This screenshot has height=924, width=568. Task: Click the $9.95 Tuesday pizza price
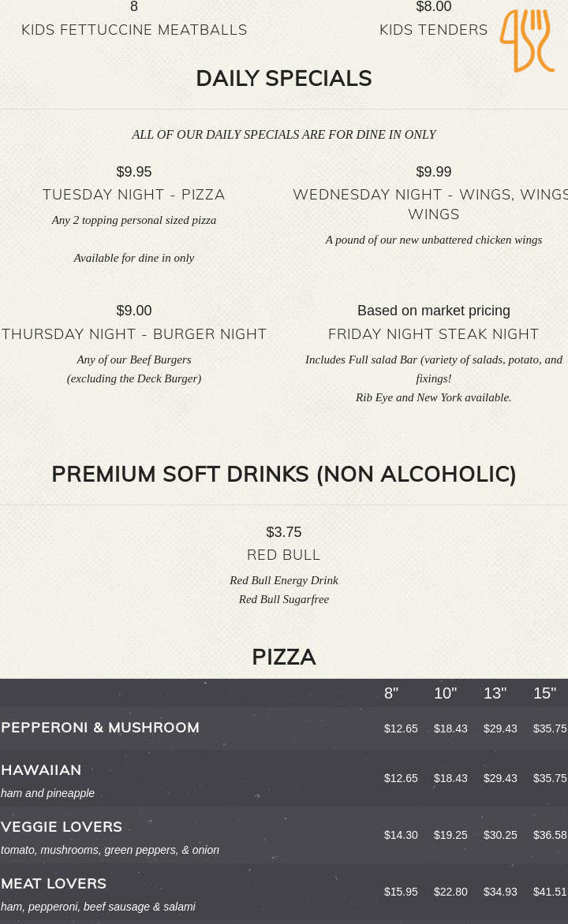[x=134, y=172]
